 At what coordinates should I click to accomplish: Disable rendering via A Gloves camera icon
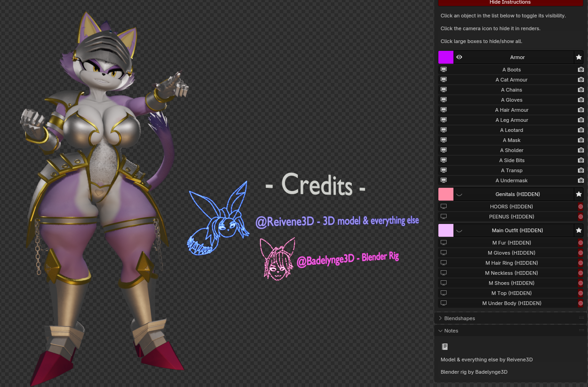point(581,100)
